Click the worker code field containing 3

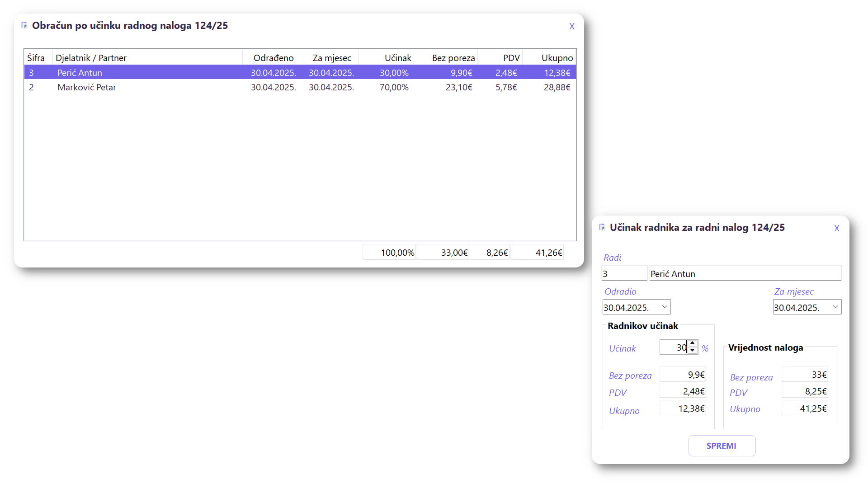pos(624,274)
